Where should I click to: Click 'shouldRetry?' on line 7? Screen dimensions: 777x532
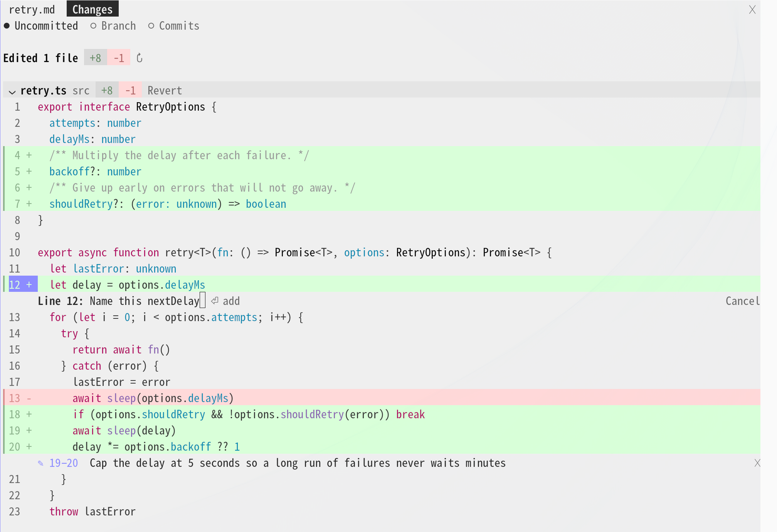pos(84,204)
